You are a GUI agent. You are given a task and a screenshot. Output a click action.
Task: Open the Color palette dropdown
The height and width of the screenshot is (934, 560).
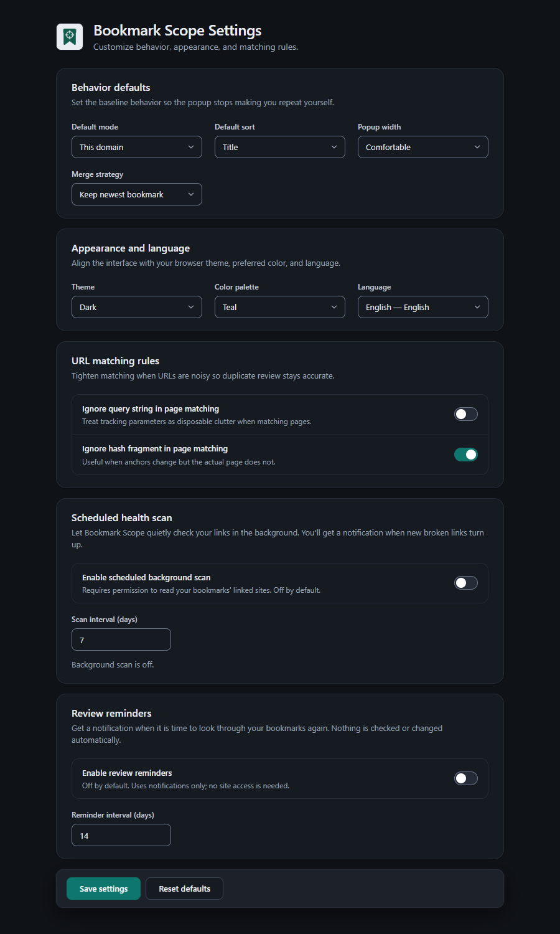(x=280, y=307)
